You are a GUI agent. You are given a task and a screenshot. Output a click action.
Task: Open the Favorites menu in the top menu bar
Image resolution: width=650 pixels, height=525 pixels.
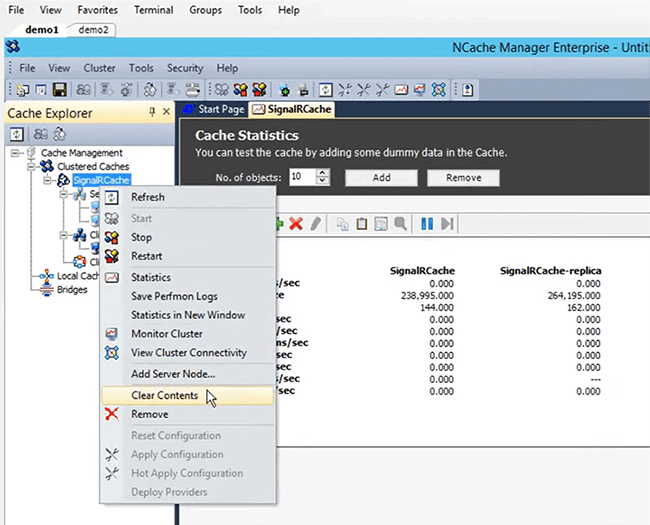coord(97,10)
